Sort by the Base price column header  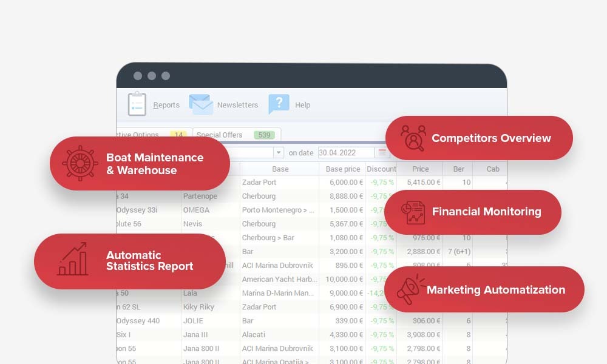342,169
